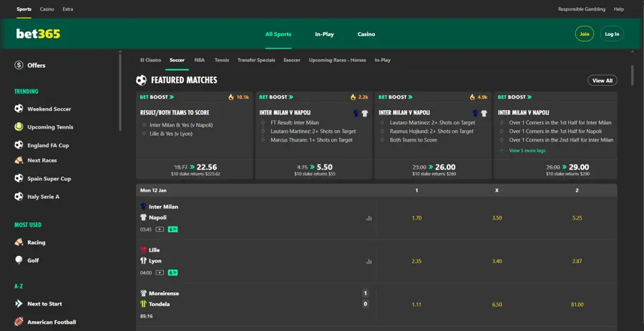
Task: Click the Featured Matches soccer ball icon
Action: point(141,80)
